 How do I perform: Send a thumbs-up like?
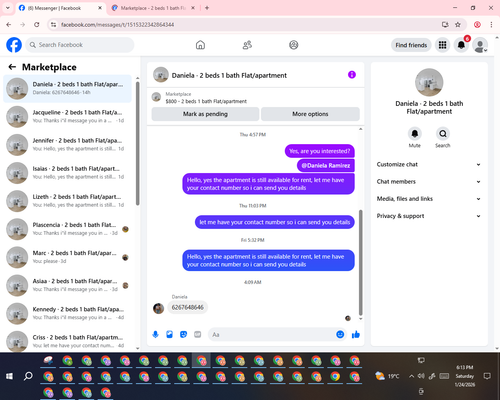pos(356,334)
